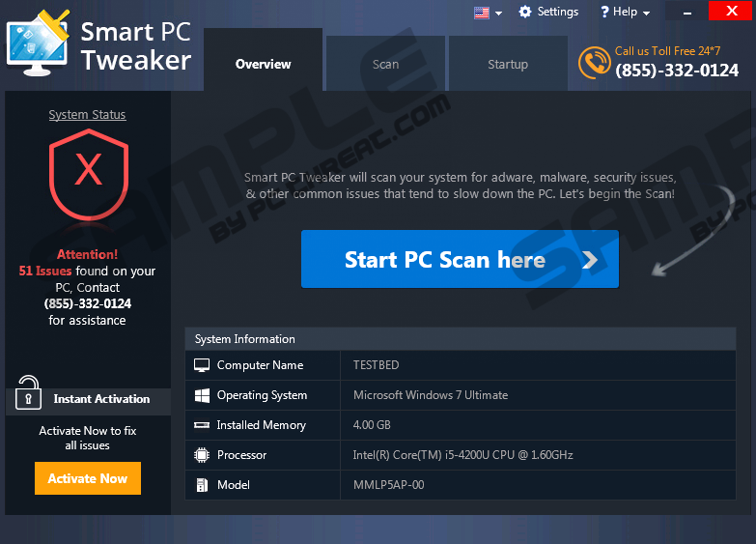Viewport: 756px width, 544px height.
Task: Click the red shield X status icon
Action: coord(89,174)
